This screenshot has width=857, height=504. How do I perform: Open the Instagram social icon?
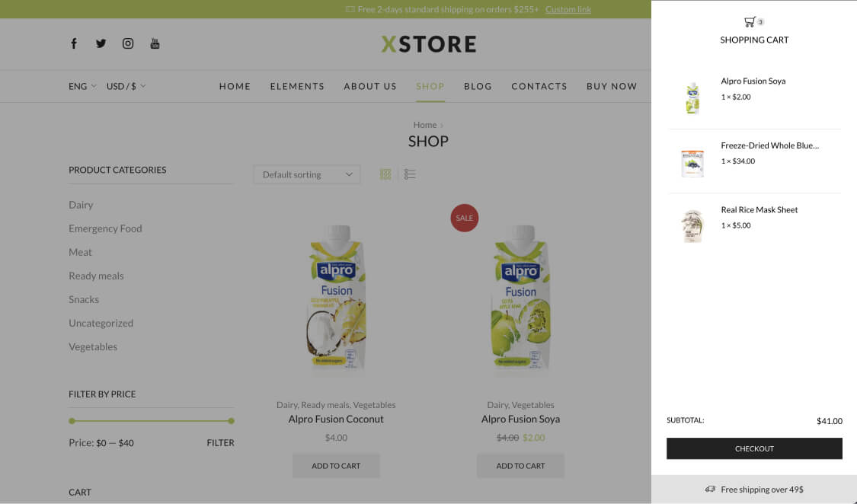coord(128,43)
